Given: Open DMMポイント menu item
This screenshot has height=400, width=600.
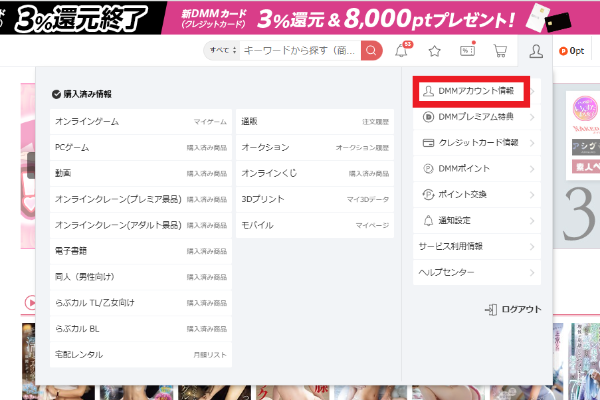Looking at the screenshot, I should (x=478, y=169).
